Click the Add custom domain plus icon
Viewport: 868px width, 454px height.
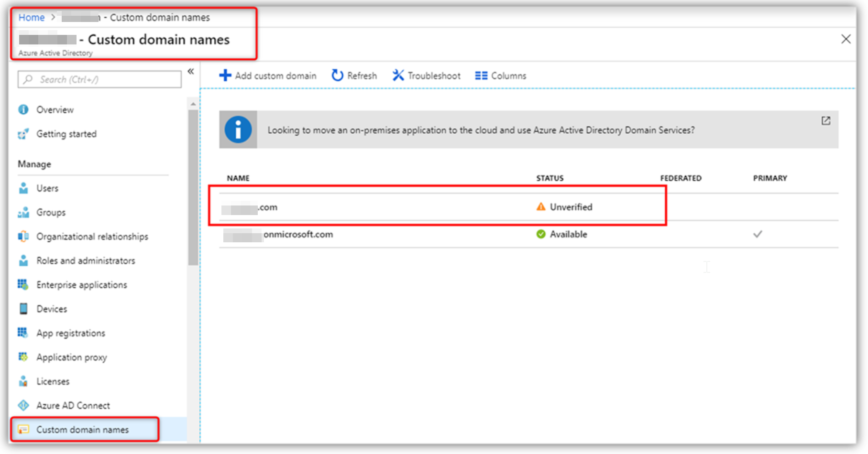point(225,76)
